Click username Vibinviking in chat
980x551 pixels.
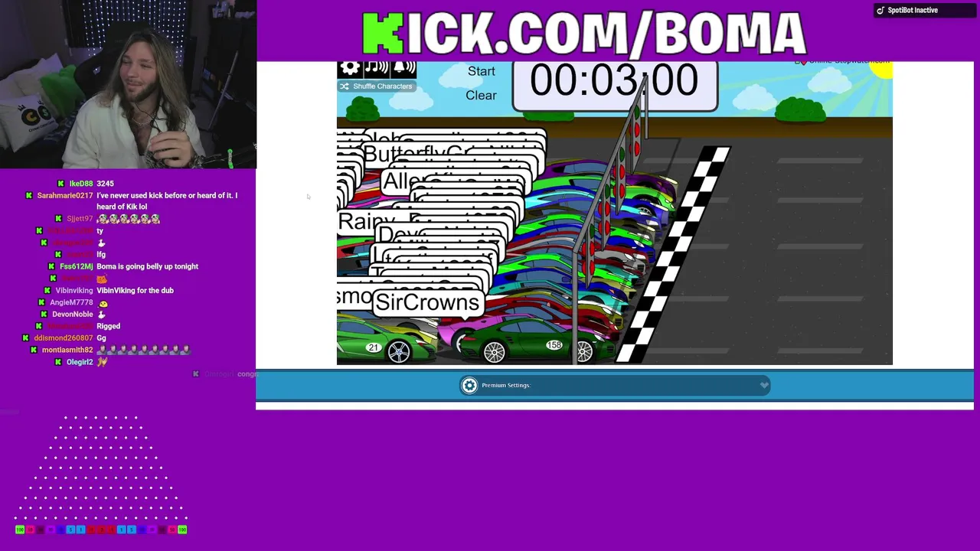74,291
